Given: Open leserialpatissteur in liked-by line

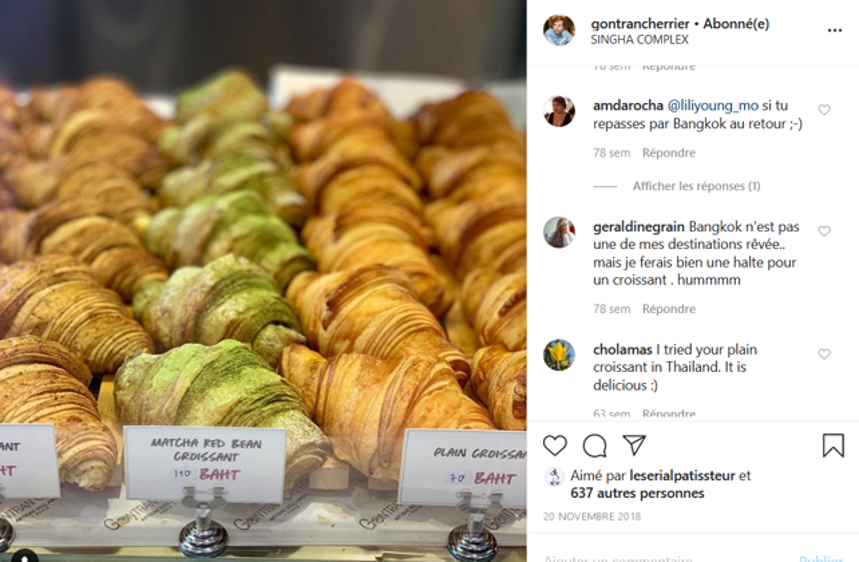Looking at the screenshot, I should click(682, 475).
